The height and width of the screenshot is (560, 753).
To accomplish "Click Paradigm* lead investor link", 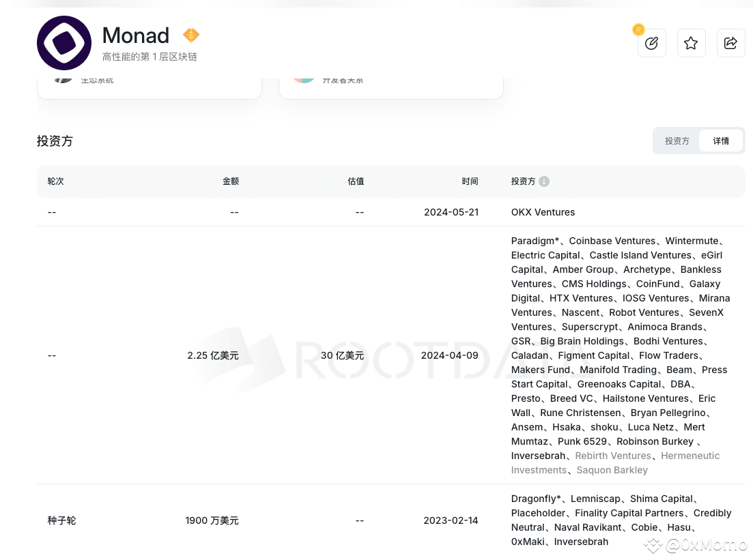I will 535,241.
